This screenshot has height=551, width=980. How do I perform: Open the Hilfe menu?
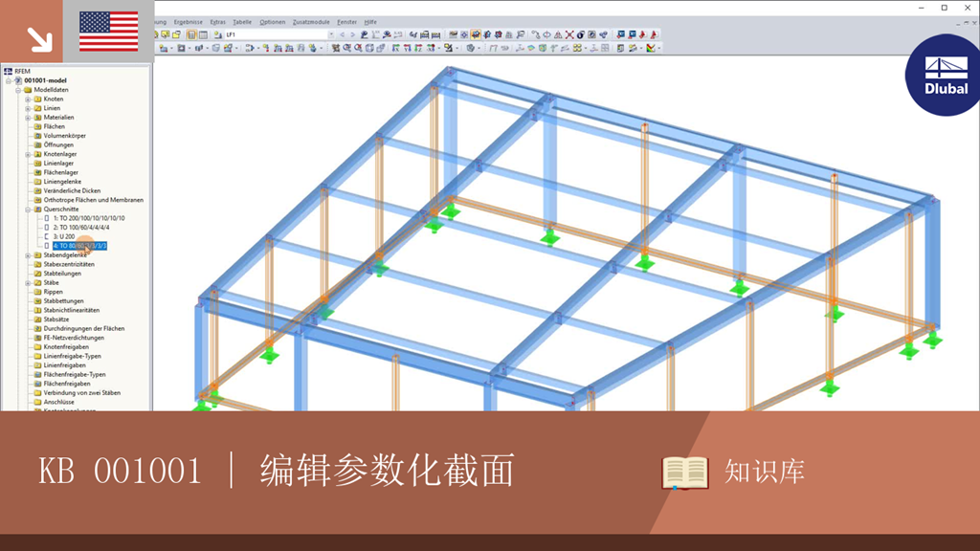tap(370, 22)
